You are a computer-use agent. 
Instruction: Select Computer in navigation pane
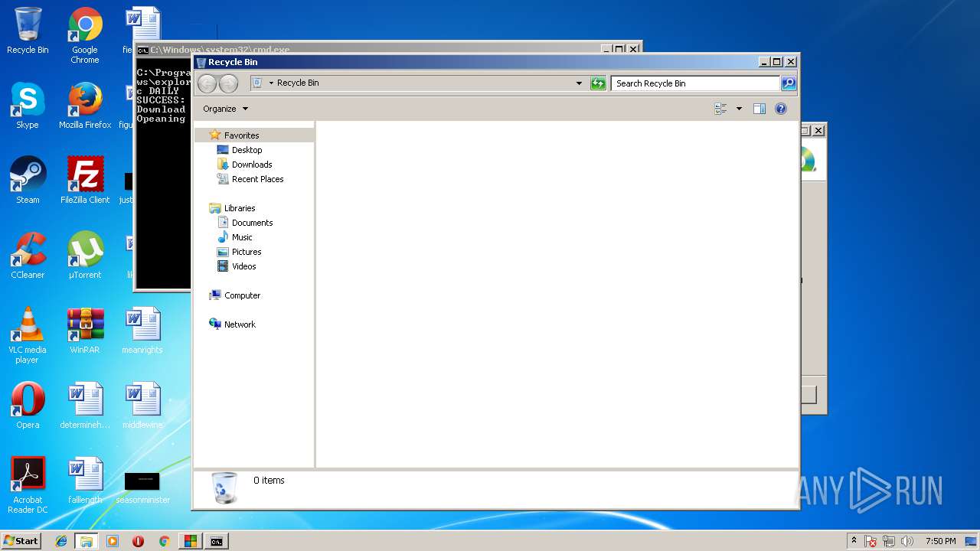(242, 295)
